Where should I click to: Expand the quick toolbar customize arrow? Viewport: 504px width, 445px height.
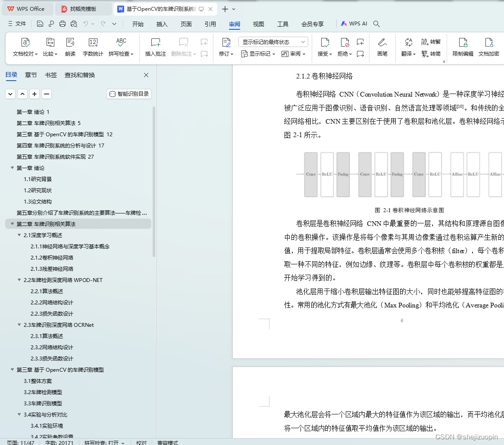114,24
